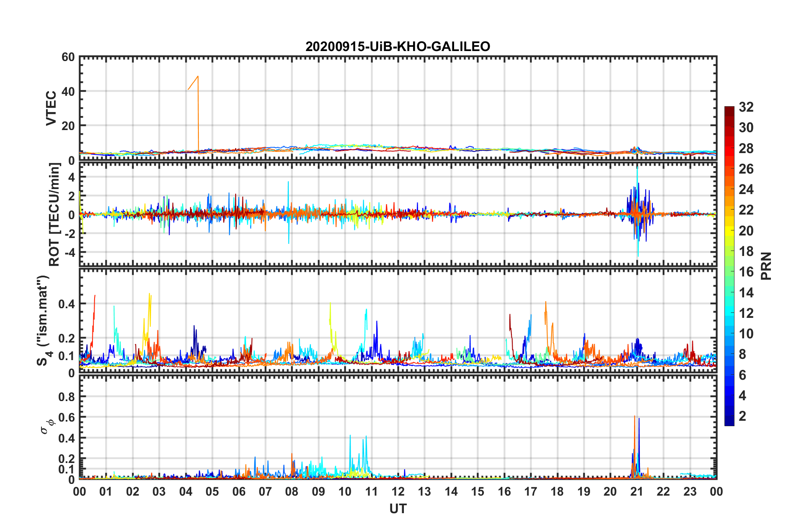796x532 pixels.
Task: Click the PRN colorbar gradient strip
Action: (729, 266)
